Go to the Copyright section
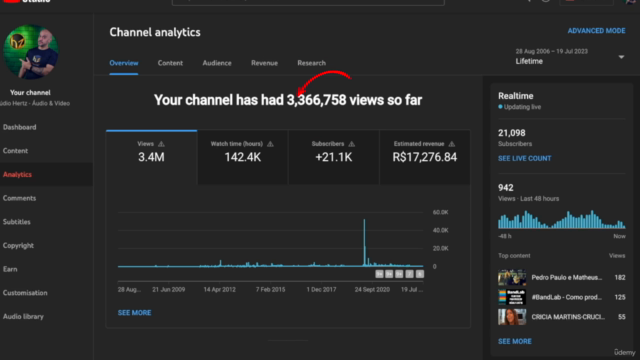 coord(18,246)
